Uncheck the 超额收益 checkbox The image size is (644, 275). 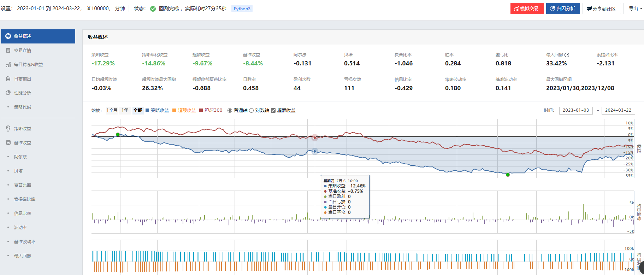point(273,111)
